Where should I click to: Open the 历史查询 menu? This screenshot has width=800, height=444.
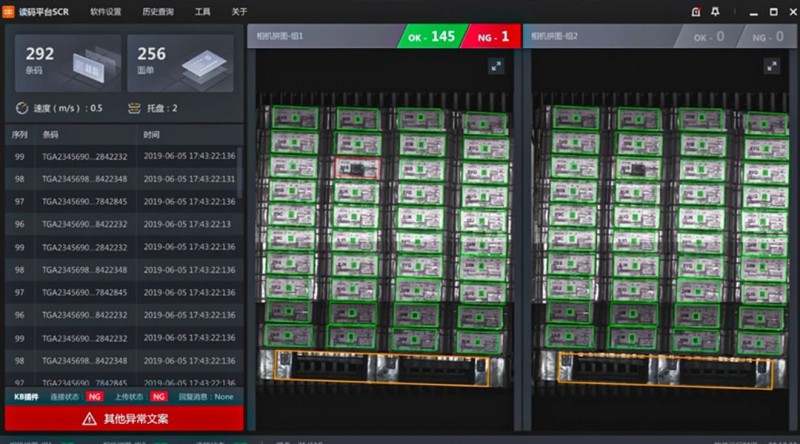(158, 12)
